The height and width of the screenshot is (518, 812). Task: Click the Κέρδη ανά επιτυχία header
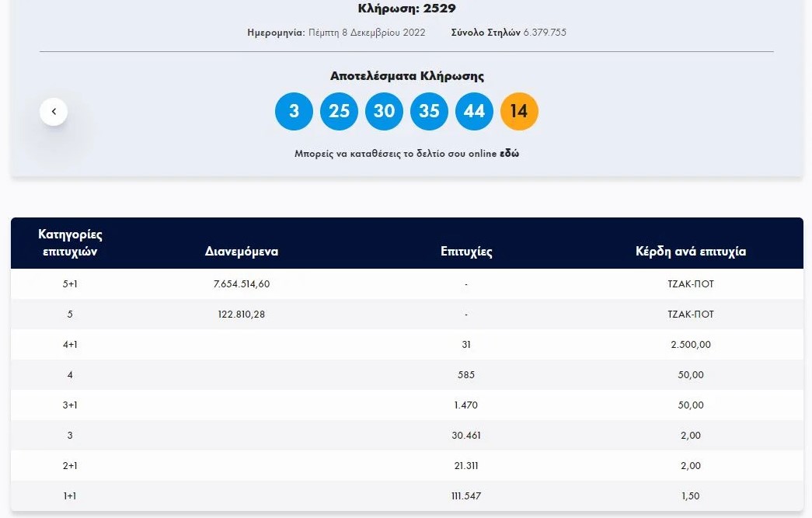point(690,251)
